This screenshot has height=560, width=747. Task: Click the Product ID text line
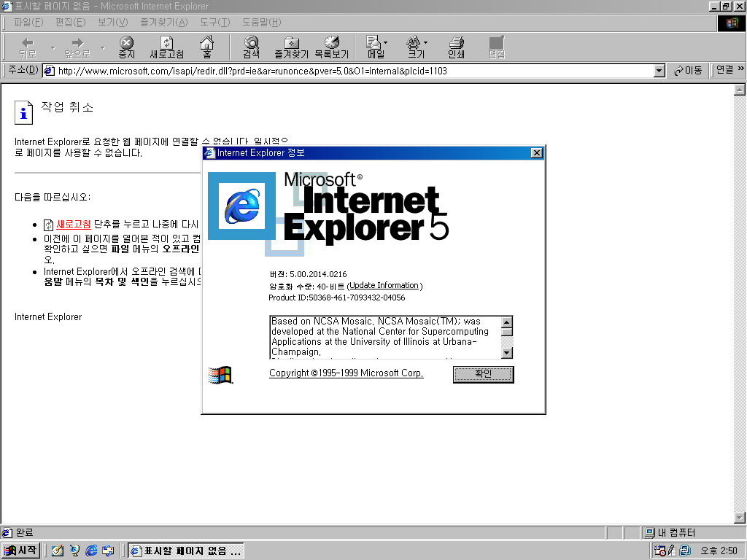coord(337,297)
